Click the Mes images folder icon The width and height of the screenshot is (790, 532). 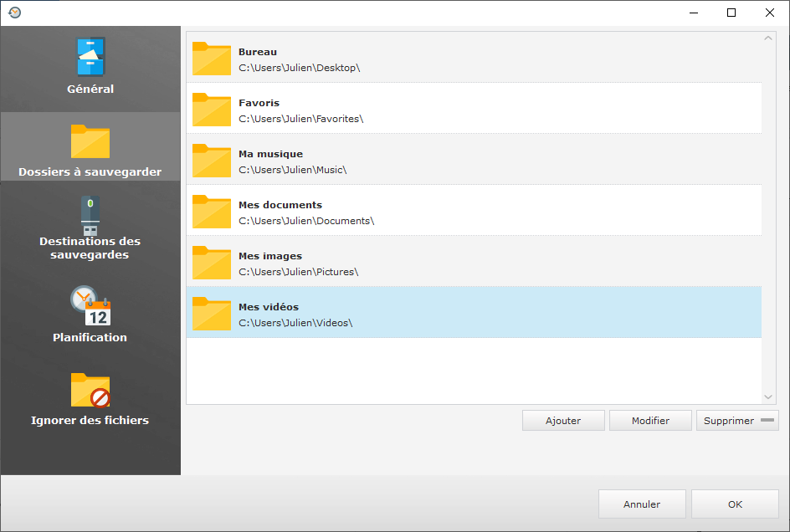(x=212, y=263)
